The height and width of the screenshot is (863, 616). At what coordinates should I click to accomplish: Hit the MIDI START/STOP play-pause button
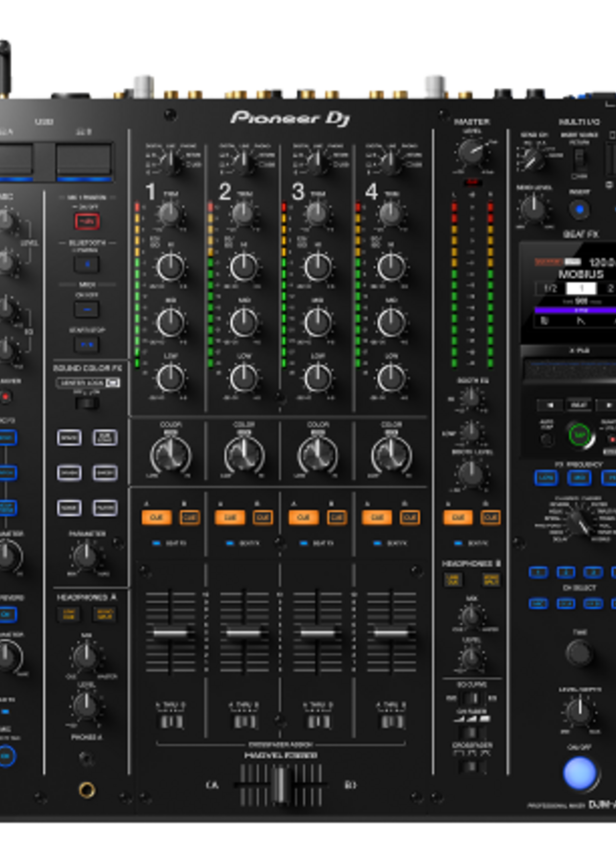(x=87, y=345)
